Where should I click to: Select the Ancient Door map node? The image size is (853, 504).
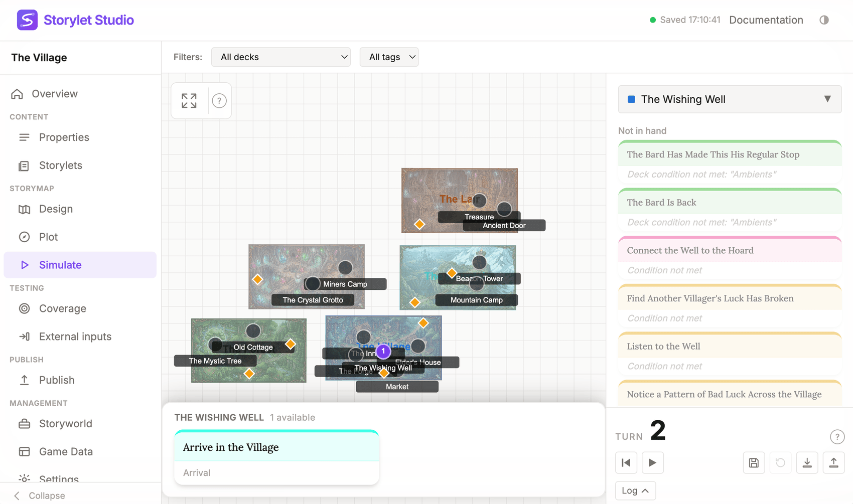pos(504,209)
